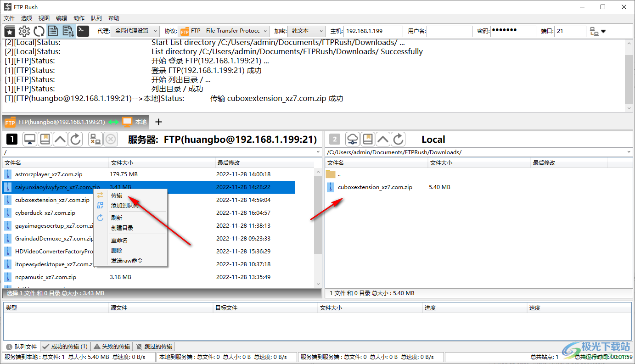Click the 主机 host input field
Viewport: 635px width, 364px height.
pos(373,31)
